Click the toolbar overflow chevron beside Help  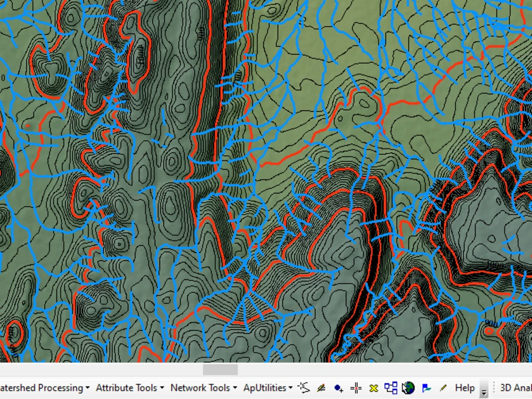tap(484, 390)
